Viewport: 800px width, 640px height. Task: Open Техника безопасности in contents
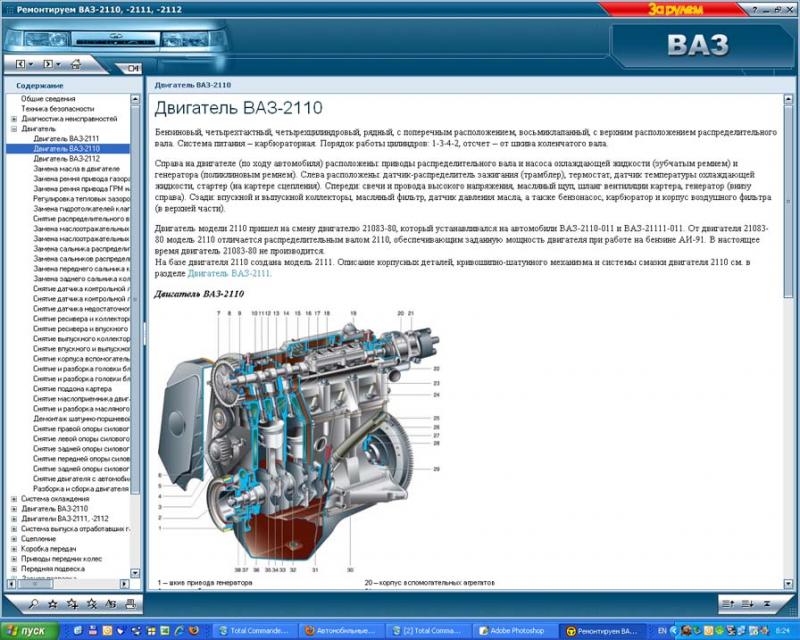point(58,109)
